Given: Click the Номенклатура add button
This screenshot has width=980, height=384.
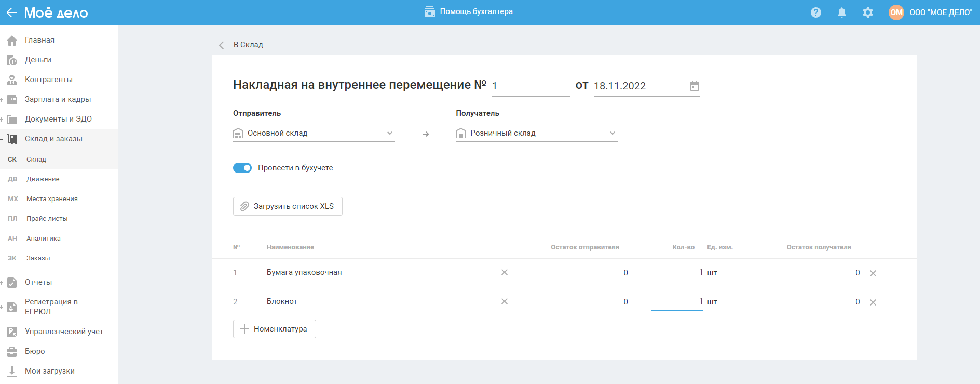Looking at the screenshot, I should (274, 329).
